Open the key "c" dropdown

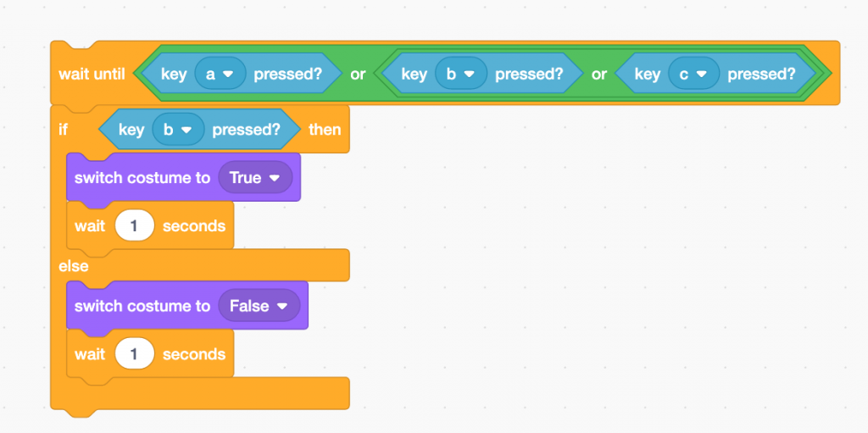tap(693, 74)
